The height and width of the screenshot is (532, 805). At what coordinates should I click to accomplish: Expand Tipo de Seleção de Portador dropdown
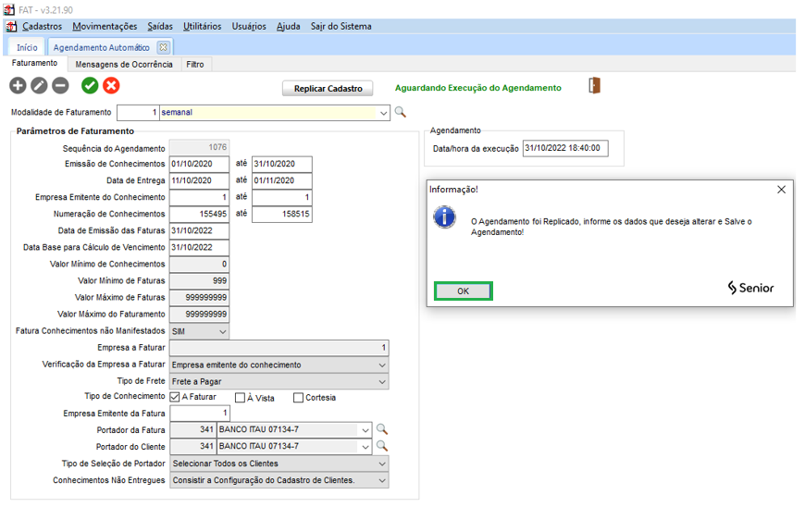[382, 464]
